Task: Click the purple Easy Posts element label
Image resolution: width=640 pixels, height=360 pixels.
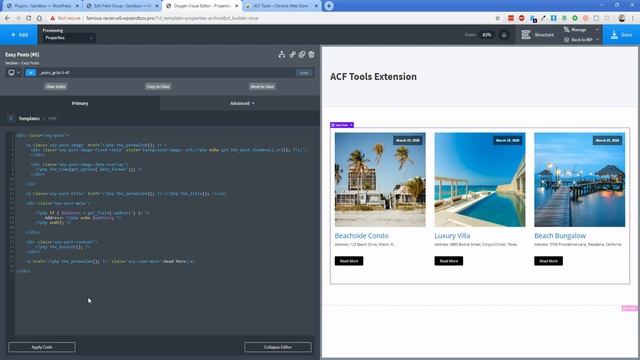Action: click(x=342, y=125)
